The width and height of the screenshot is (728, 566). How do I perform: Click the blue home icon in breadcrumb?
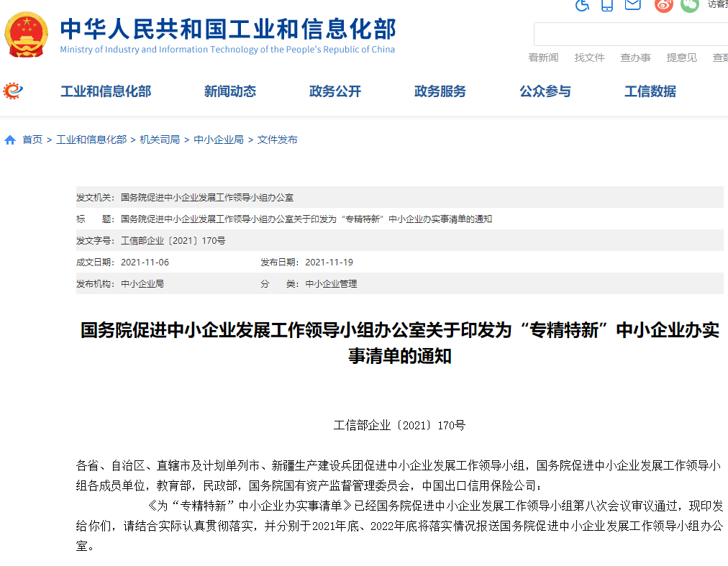click(x=10, y=140)
